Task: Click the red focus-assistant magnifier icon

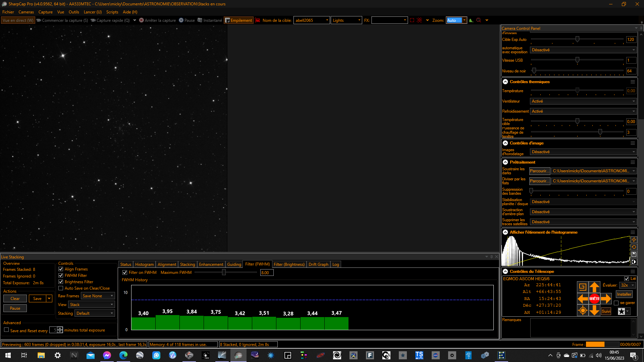Action: point(479,20)
